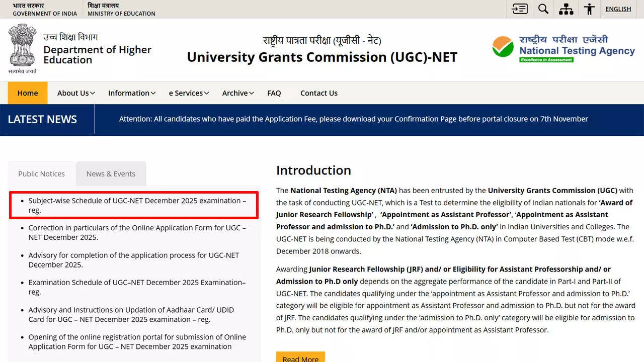This screenshot has width=644, height=362.
Task: Go to the Home menu item
Action: [28, 93]
